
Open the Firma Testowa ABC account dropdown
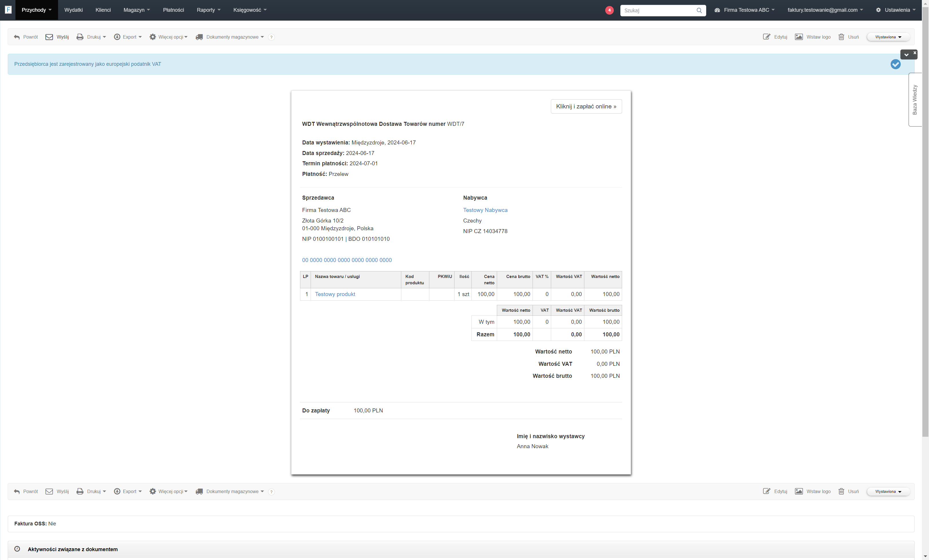click(x=745, y=10)
